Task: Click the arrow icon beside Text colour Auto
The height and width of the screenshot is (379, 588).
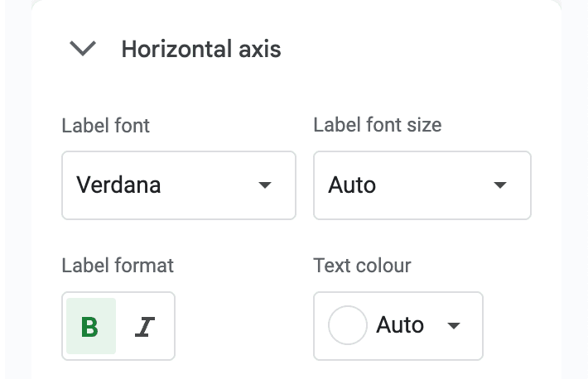Action: (453, 326)
